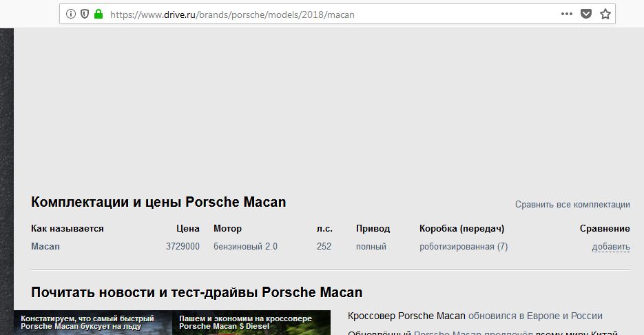Click 'добавить' to add Macan to comparison
The height and width of the screenshot is (335, 644).
point(611,247)
